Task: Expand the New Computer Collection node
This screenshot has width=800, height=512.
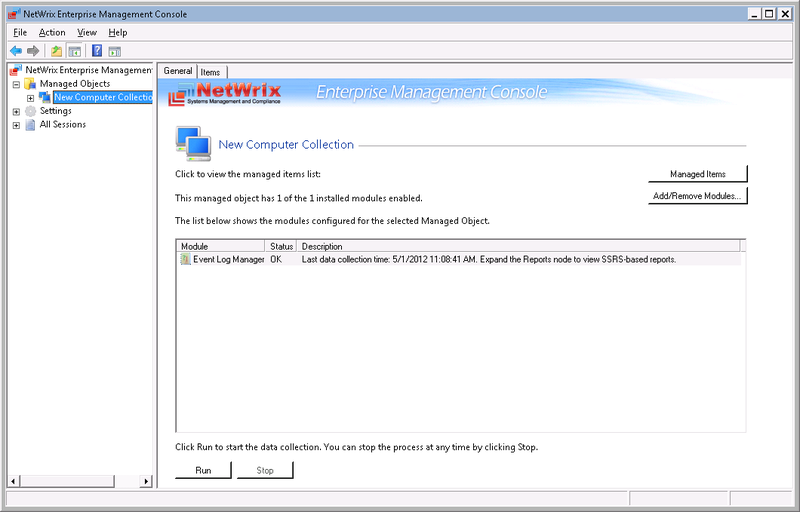Action: 31,98
